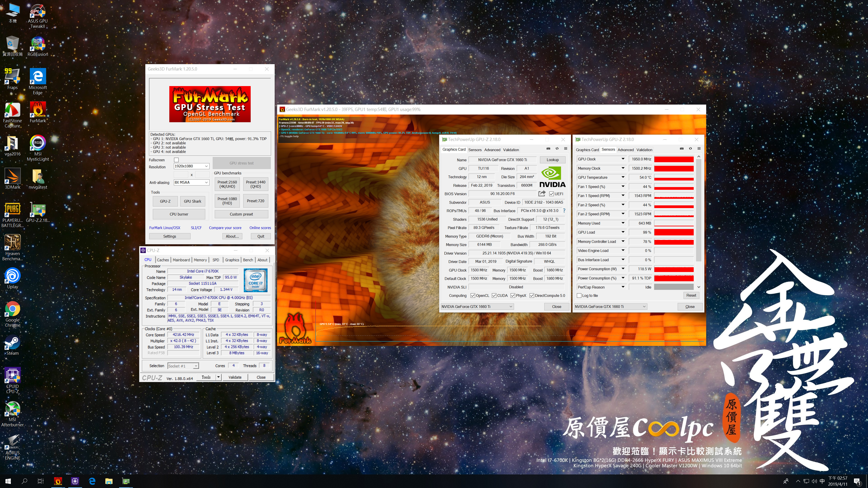Launch FurMark desktop shortcut
Image resolution: width=868 pixels, height=488 pixels.
[38, 113]
